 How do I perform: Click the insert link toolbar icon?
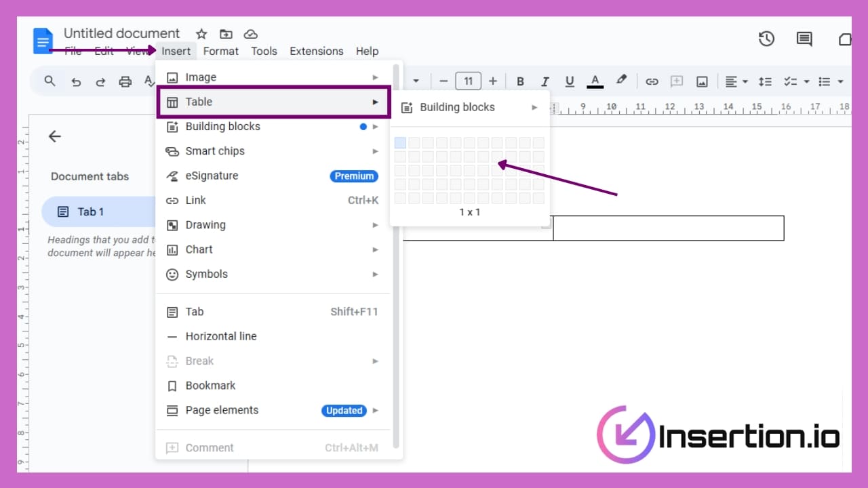[x=652, y=81]
